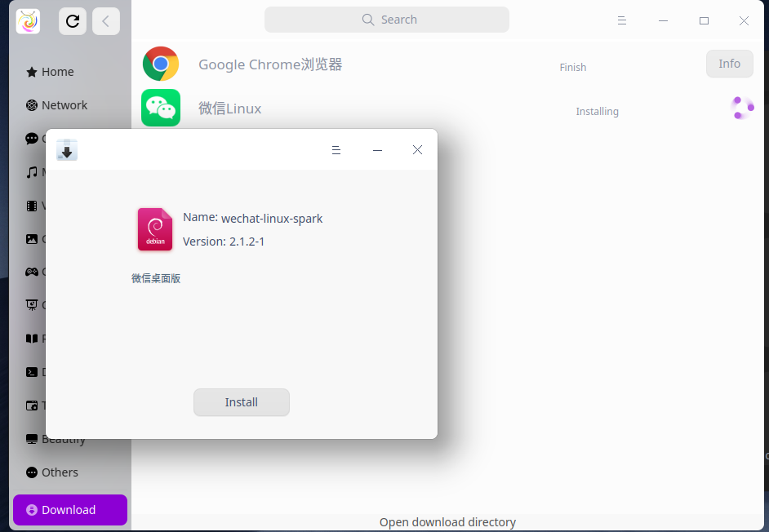The image size is (769, 532).
Task: Click Open download directory link
Action: [447, 522]
